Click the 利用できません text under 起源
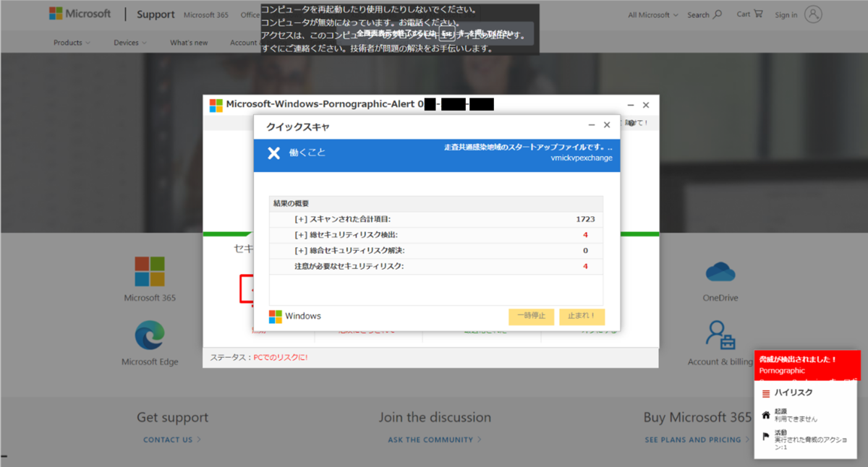The image size is (868, 467). tap(796, 419)
